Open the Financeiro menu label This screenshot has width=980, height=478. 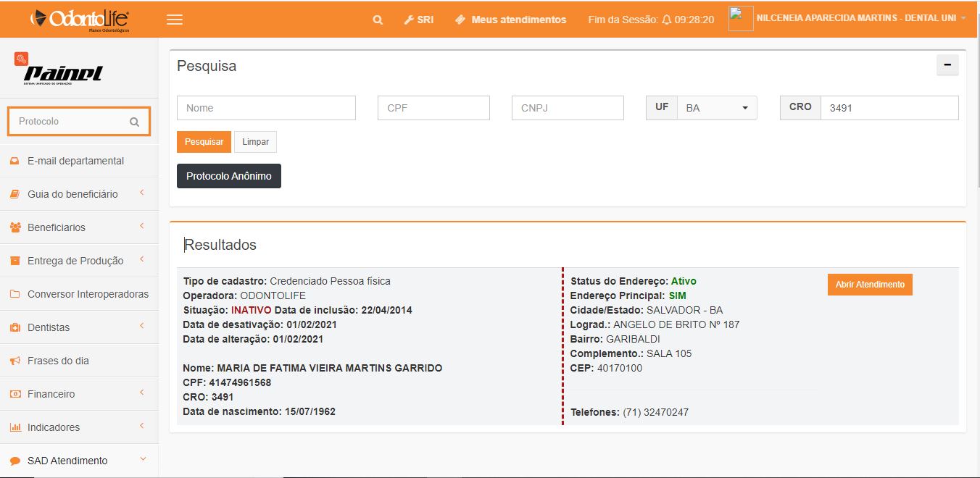pyautogui.click(x=51, y=394)
